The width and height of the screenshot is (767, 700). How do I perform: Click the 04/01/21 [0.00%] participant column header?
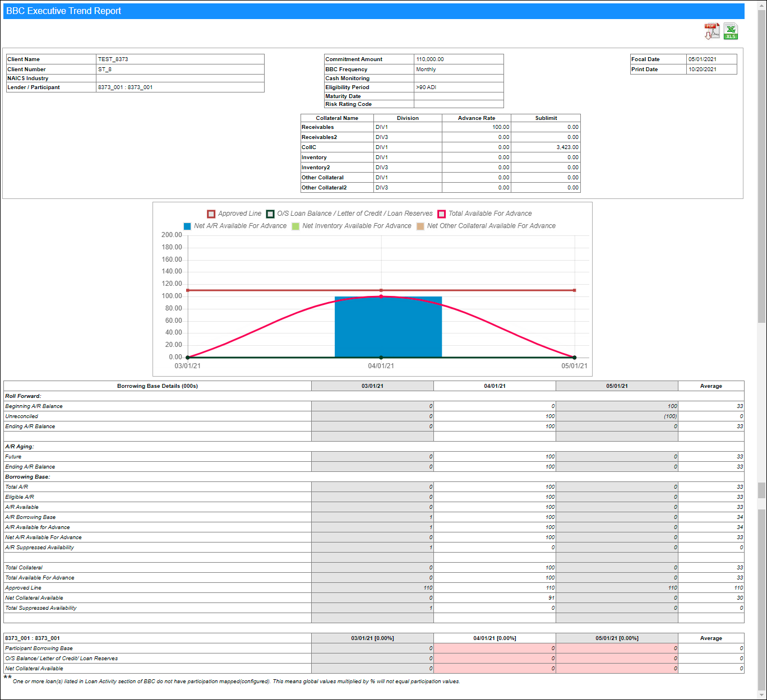tap(495, 638)
